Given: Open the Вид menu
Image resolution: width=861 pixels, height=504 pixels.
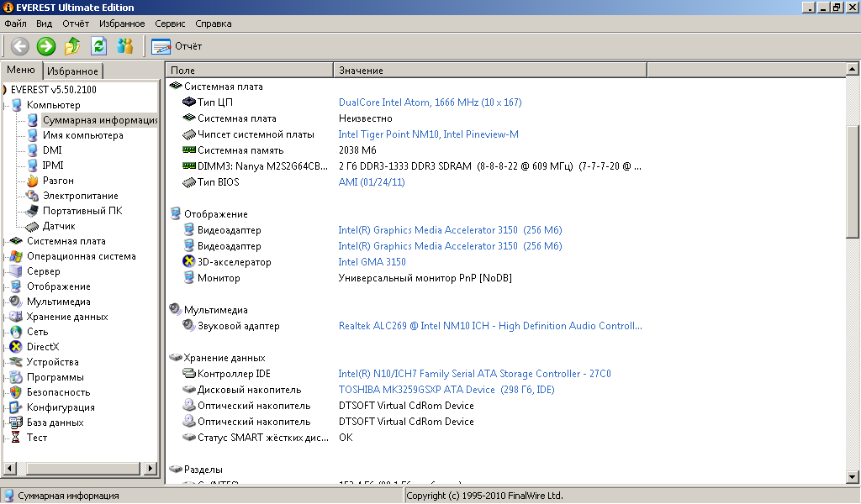Looking at the screenshot, I should pos(44,24).
